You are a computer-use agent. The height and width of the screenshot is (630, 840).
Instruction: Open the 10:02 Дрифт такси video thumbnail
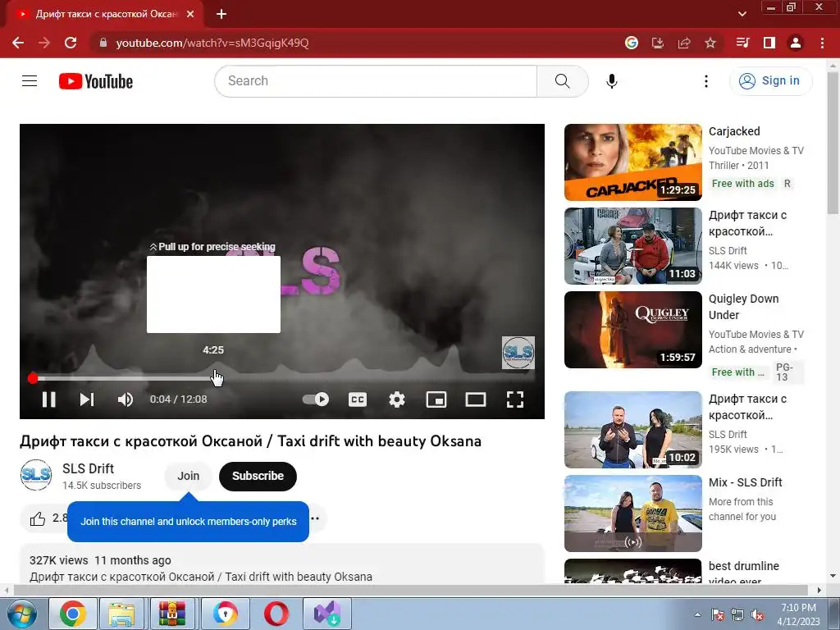coord(632,430)
